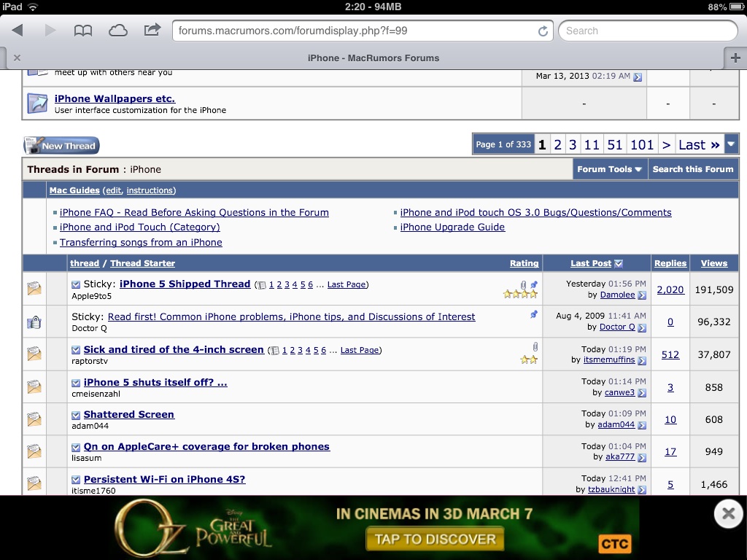
Task: Tap the Safari forward arrow
Action: [x=50, y=31]
